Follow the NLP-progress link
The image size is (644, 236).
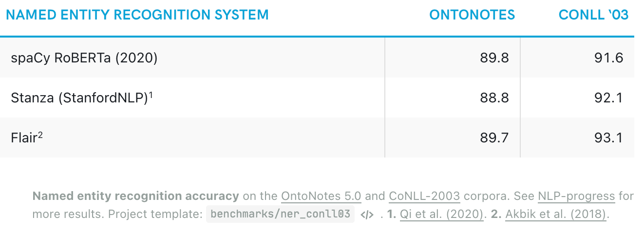tap(576, 197)
